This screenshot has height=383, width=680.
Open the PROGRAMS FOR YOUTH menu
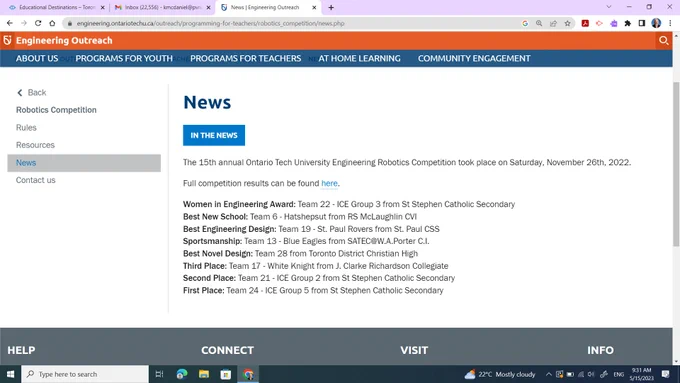[124, 59]
